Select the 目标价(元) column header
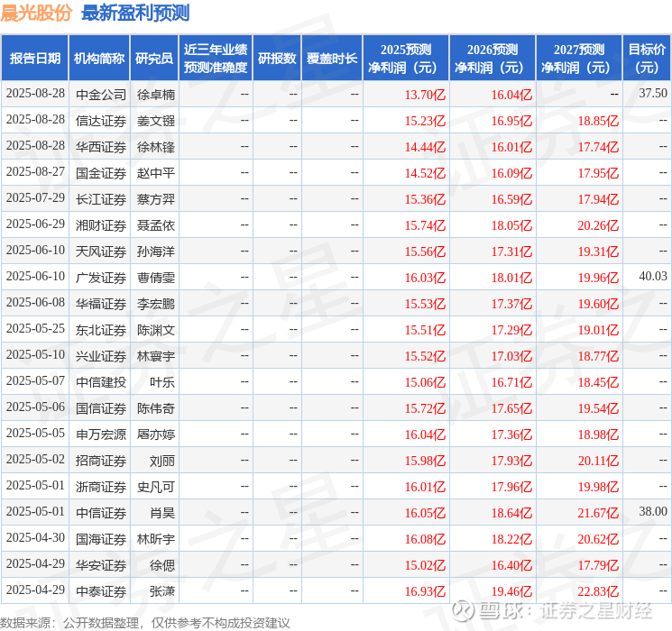This screenshot has width=672, height=631. pos(646,59)
